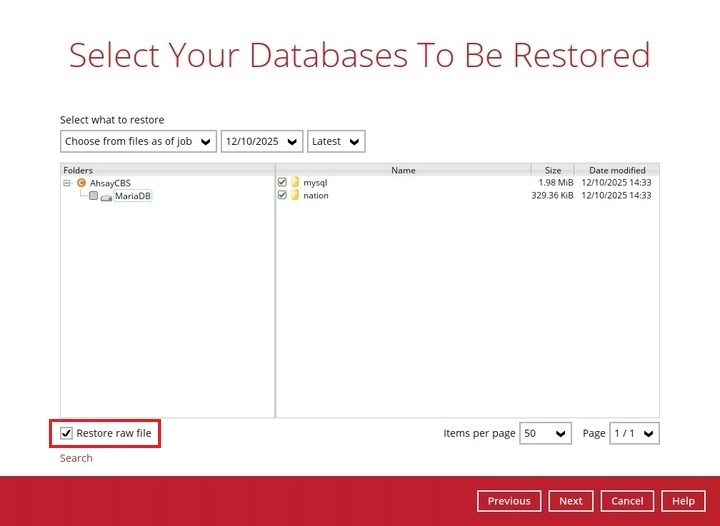Click the nation database folder icon
This screenshot has width=720, height=526.
coord(295,196)
